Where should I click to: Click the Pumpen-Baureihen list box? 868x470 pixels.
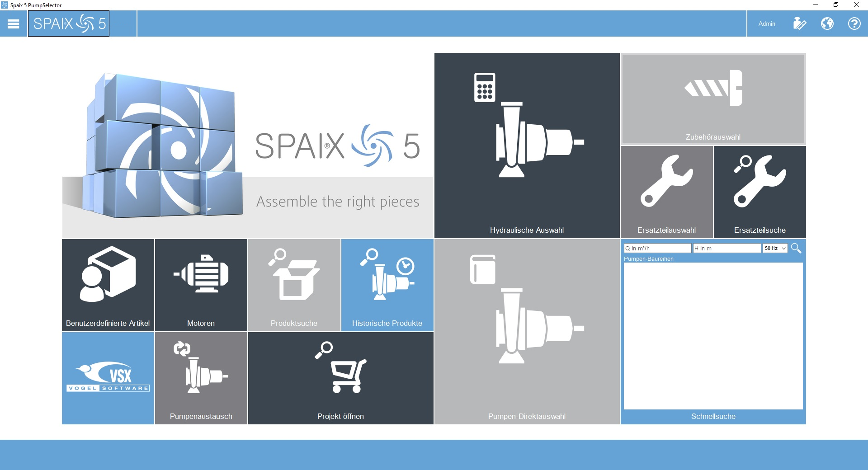click(713, 336)
